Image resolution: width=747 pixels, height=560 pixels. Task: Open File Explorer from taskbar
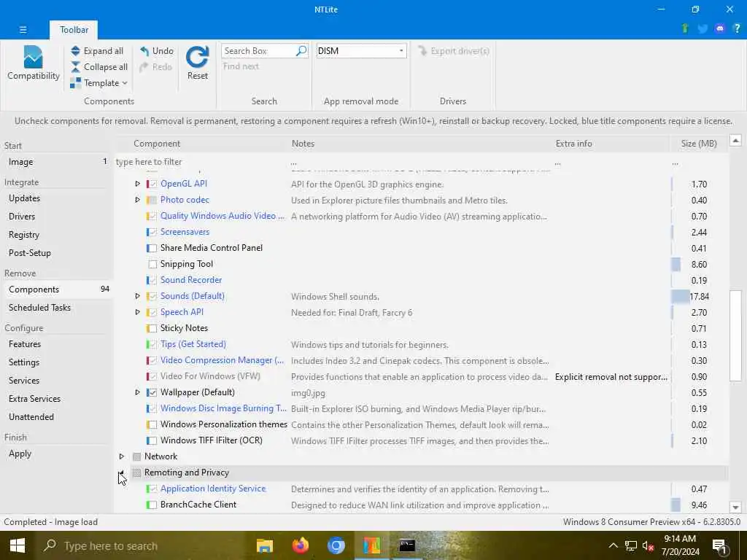[264, 545]
